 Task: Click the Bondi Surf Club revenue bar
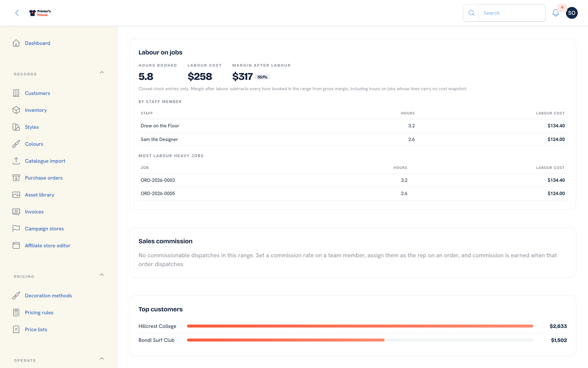[x=286, y=340]
